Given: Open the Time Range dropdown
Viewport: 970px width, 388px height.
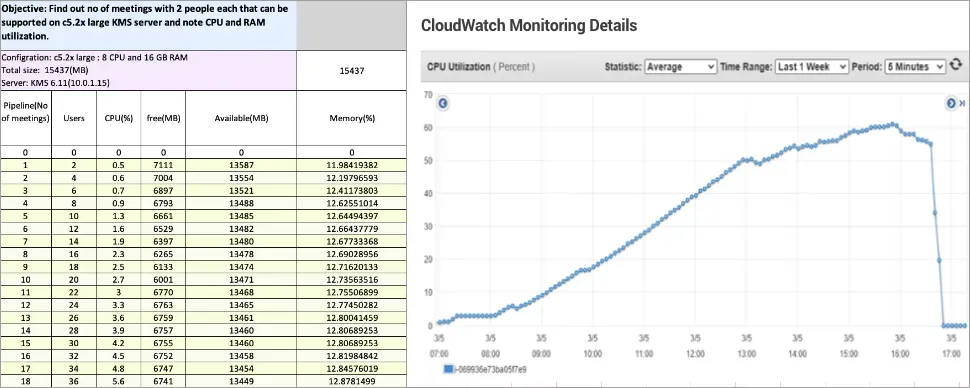Looking at the screenshot, I should pos(812,66).
